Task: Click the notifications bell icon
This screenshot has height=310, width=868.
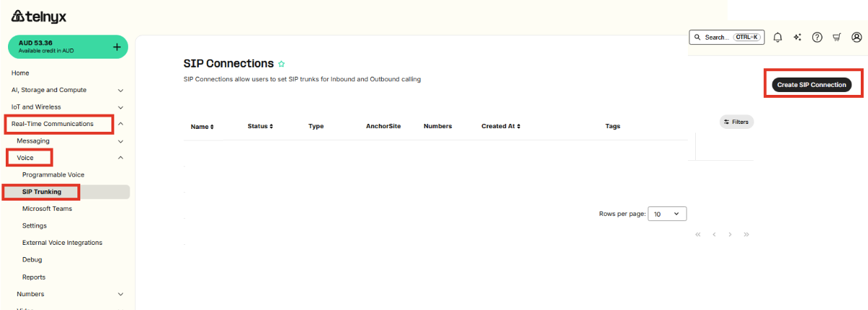Action: [x=778, y=37]
